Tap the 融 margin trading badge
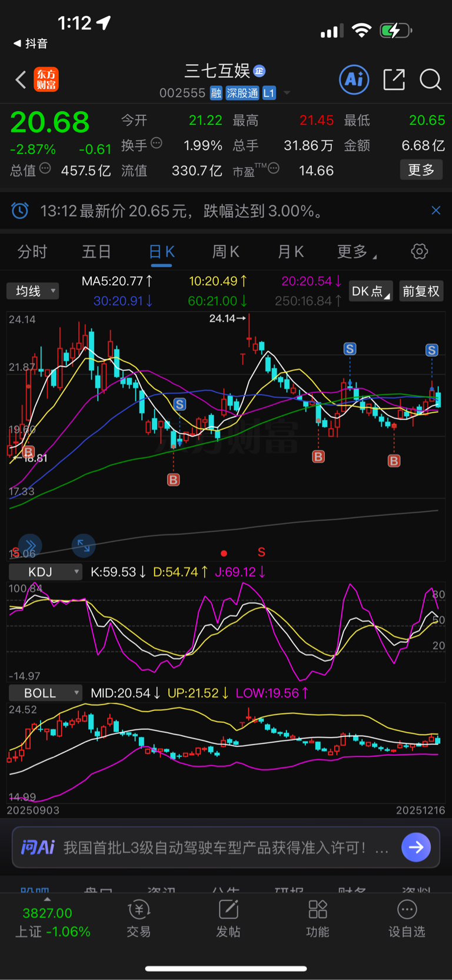Image resolution: width=452 pixels, height=980 pixels. [x=216, y=93]
